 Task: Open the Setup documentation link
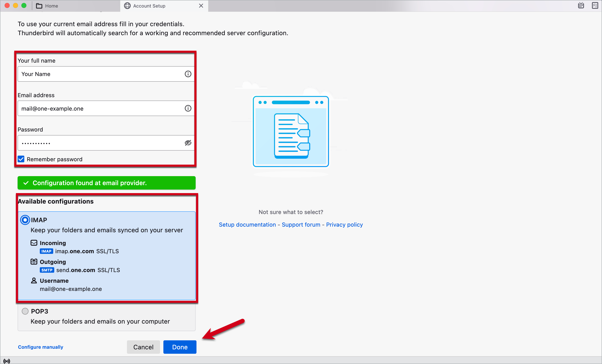click(247, 225)
